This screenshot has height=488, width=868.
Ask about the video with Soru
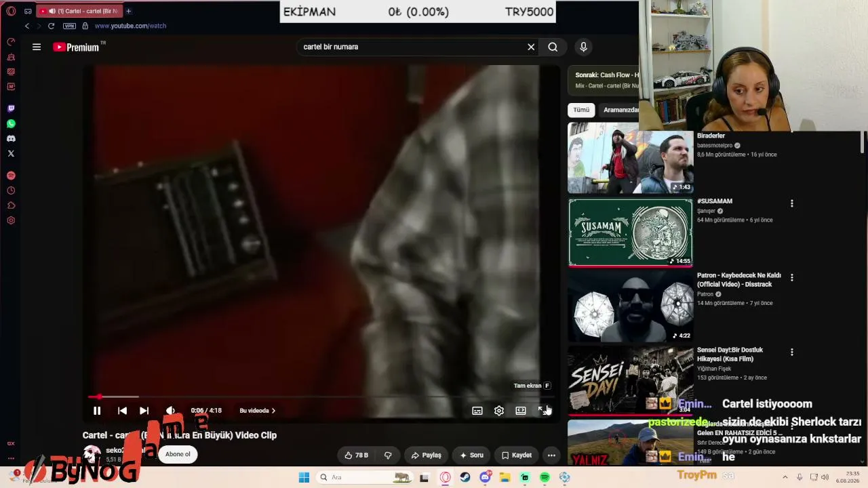(471, 455)
